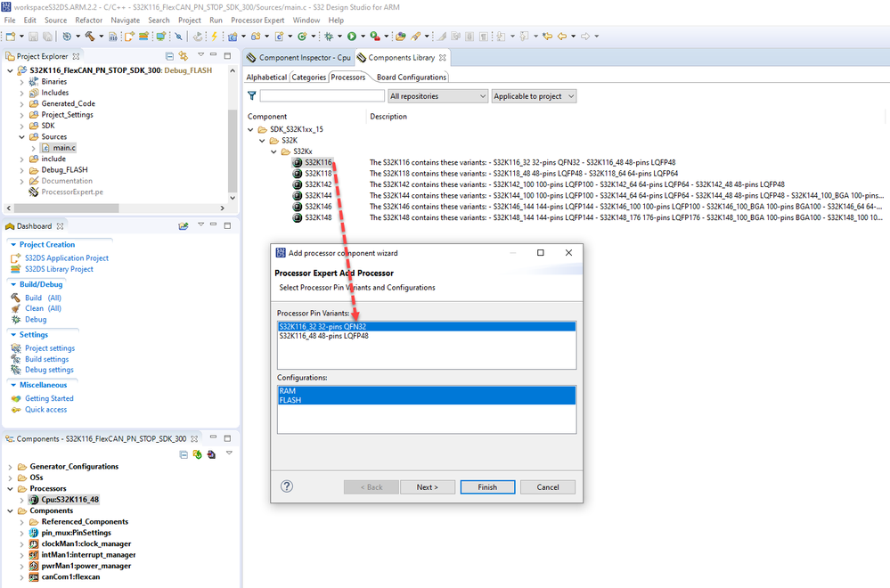Select the S32K142 processor in library
Image resolution: width=890 pixels, height=588 pixels.
tap(318, 184)
